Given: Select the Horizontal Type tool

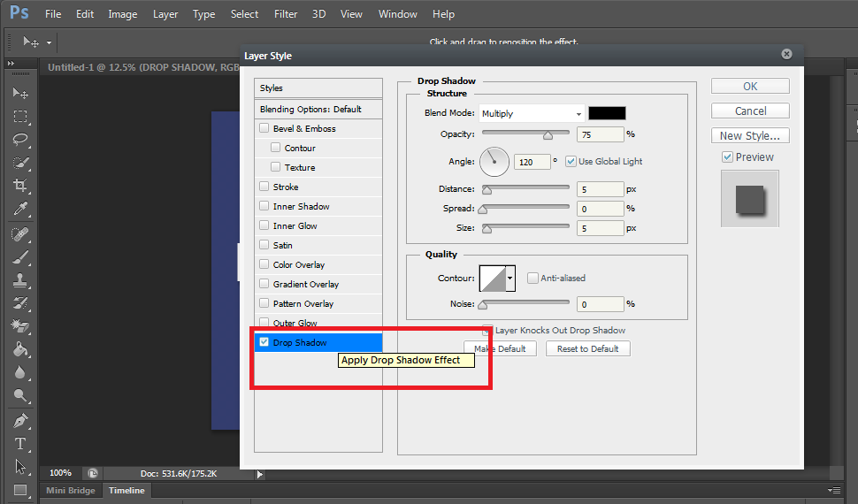Looking at the screenshot, I should [x=20, y=444].
